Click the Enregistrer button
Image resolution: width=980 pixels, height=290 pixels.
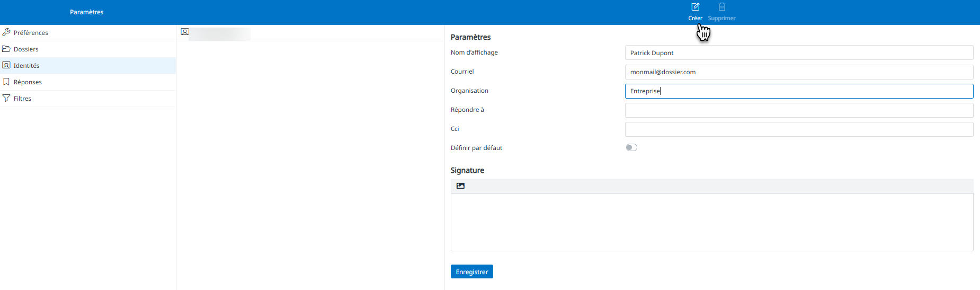tap(471, 271)
